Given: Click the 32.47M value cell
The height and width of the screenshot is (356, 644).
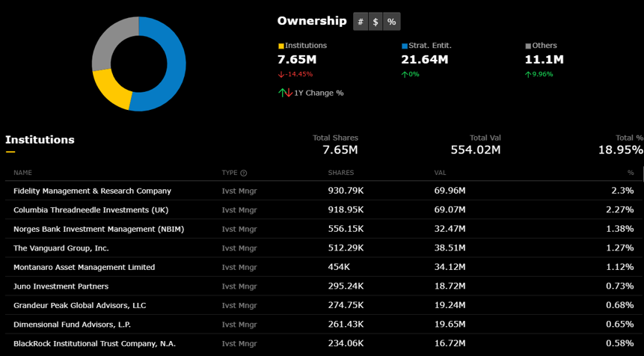Looking at the screenshot, I should [450, 229].
